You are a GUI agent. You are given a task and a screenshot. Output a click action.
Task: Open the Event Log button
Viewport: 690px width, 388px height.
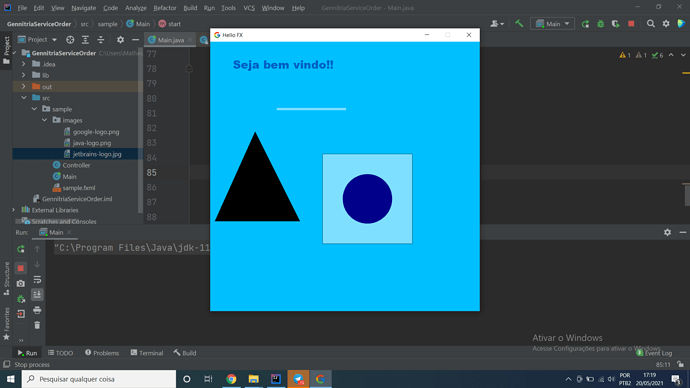654,353
